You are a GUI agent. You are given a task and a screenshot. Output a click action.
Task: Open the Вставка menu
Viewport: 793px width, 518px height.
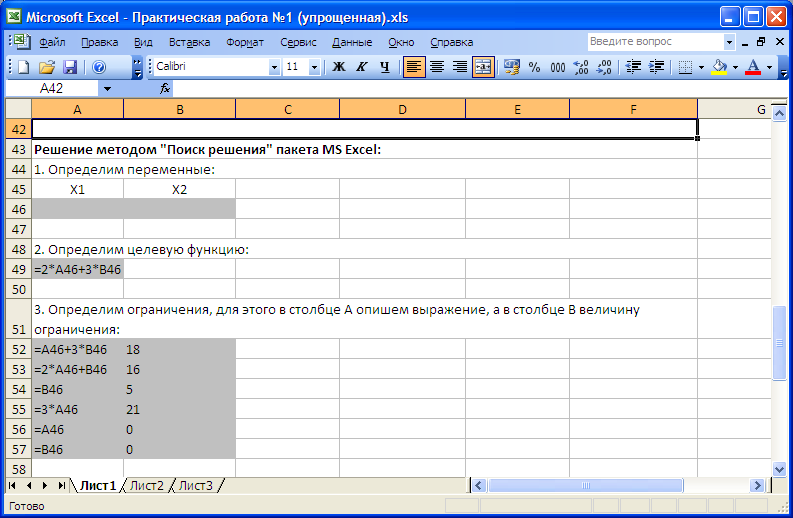pos(189,42)
